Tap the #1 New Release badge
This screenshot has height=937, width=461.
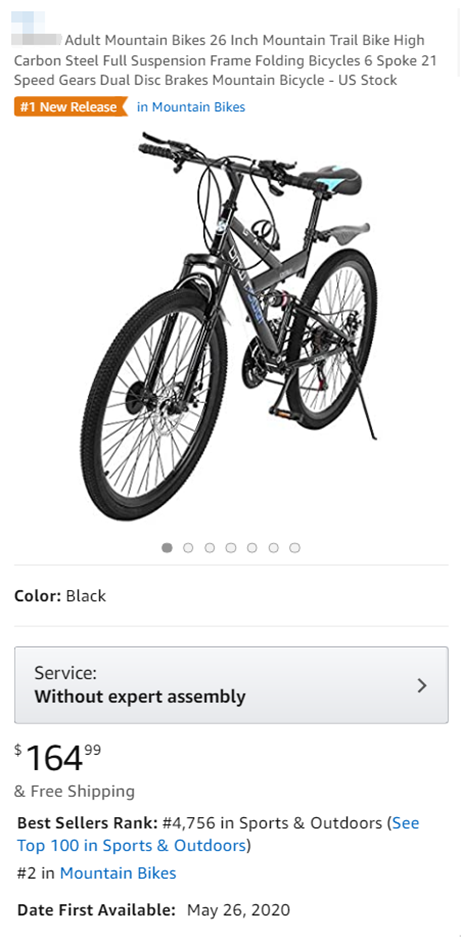coord(71,107)
